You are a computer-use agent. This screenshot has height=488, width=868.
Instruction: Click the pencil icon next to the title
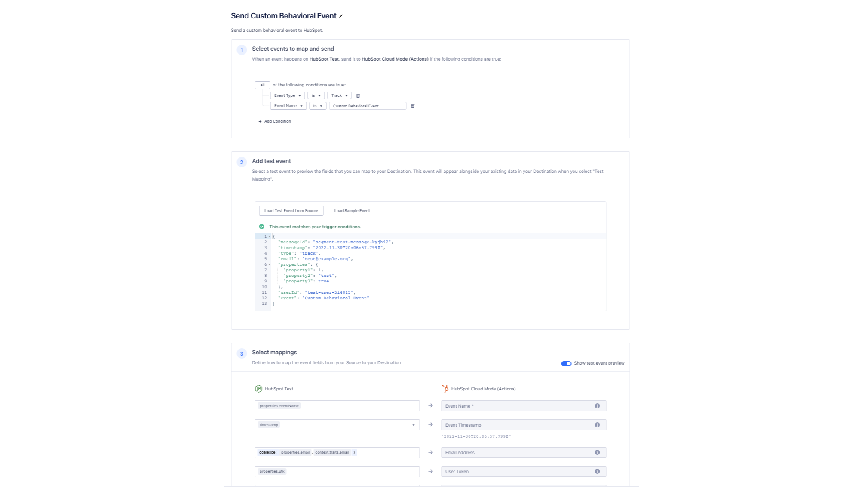(x=341, y=16)
